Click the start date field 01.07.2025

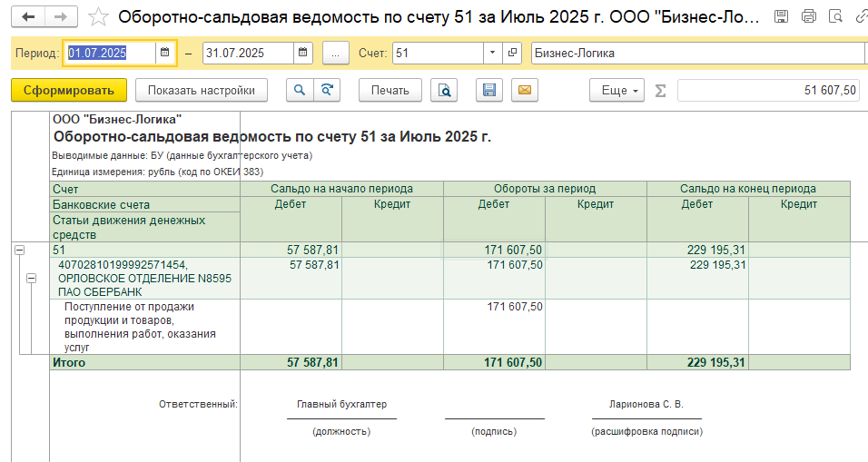(110, 53)
